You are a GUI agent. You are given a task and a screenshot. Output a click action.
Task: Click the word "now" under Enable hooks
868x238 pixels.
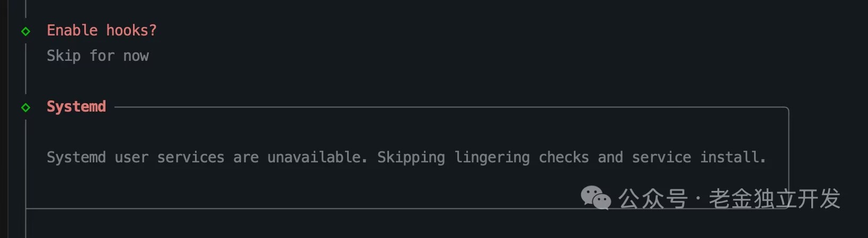pos(136,56)
